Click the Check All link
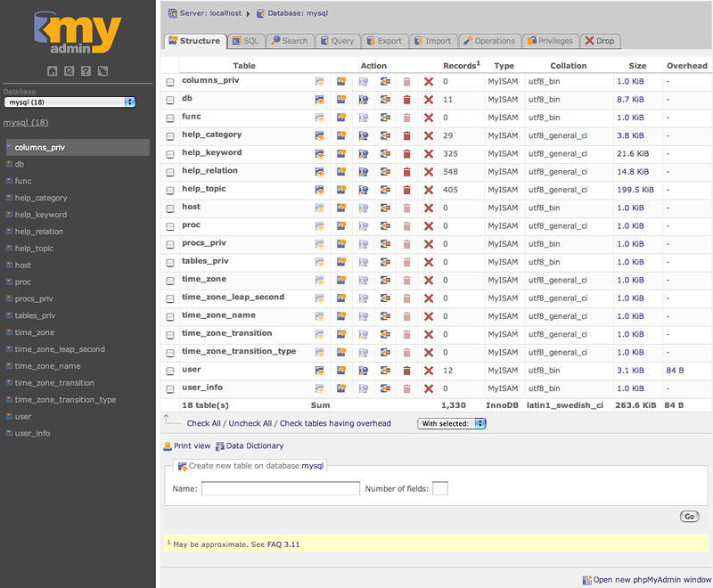This screenshot has height=588, width=713. pyautogui.click(x=204, y=423)
